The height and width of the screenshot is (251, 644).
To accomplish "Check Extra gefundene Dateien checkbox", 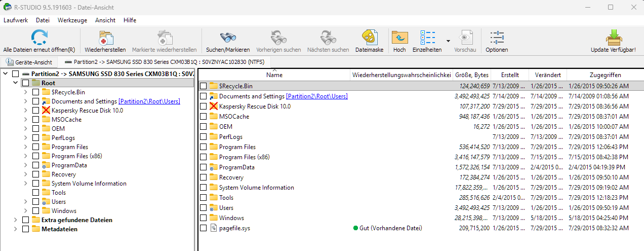I will pos(25,220).
